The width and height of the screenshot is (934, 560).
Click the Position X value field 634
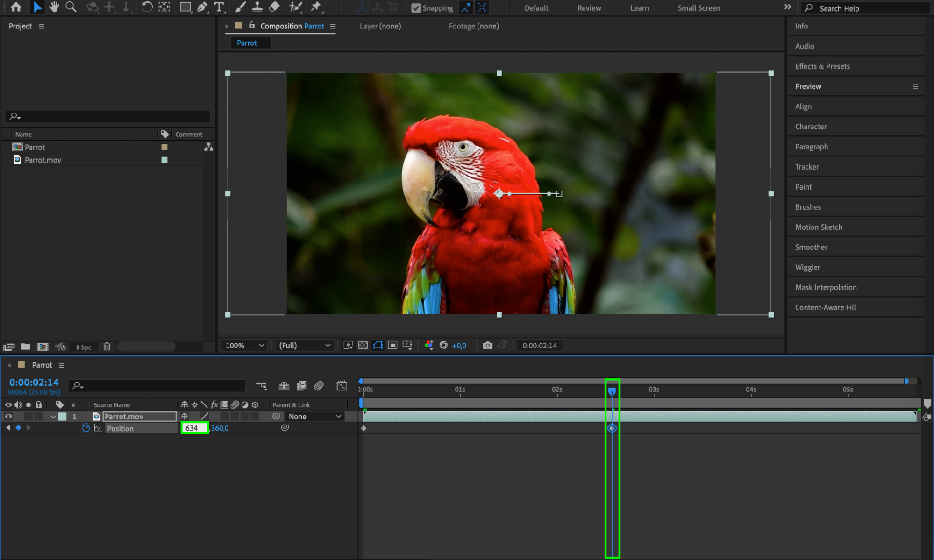click(194, 428)
